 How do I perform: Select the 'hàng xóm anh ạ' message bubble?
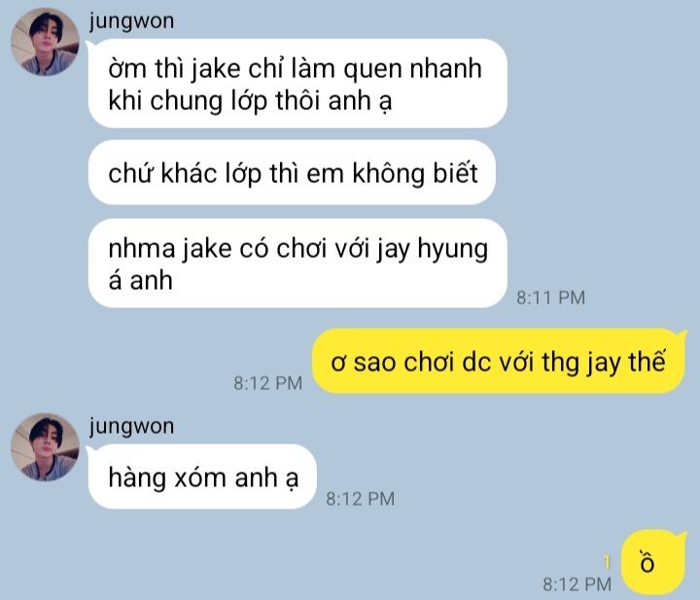(202, 476)
